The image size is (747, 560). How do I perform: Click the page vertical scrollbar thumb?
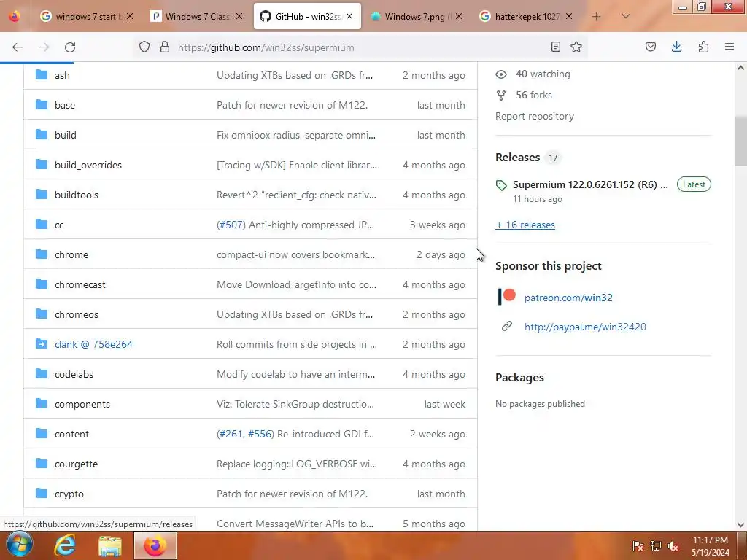(x=740, y=141)
